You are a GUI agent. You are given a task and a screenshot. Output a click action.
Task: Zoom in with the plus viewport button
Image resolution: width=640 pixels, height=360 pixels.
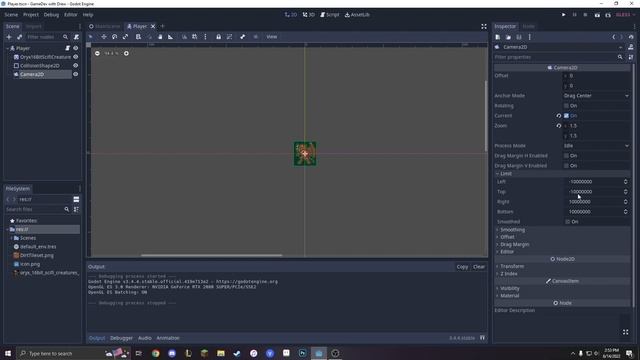[x=126, y=53]
